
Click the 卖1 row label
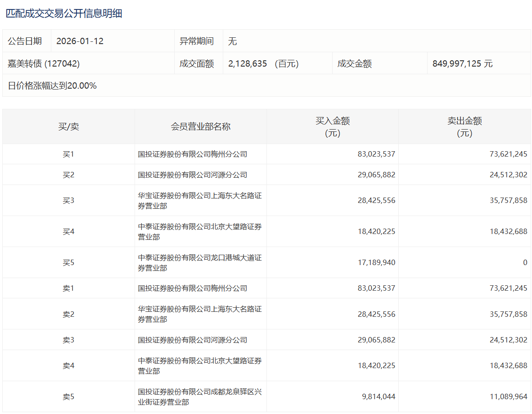coord(68,288)
